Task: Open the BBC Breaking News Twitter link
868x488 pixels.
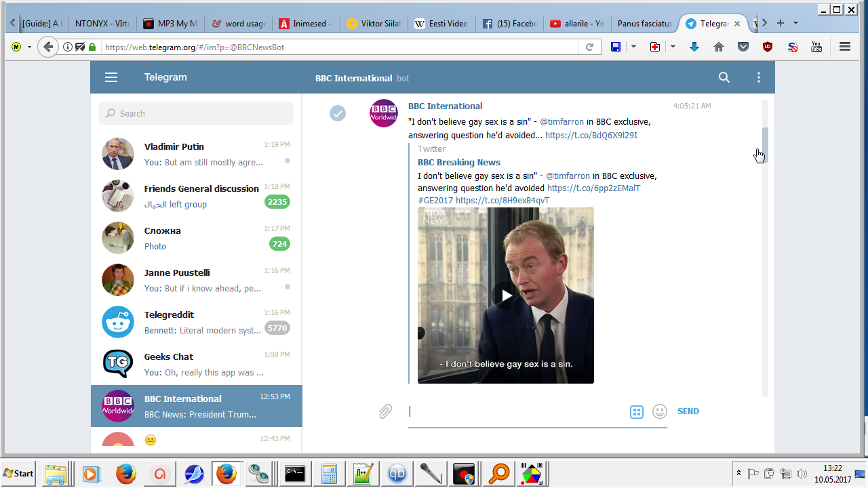Action: [x=459, y=162]
